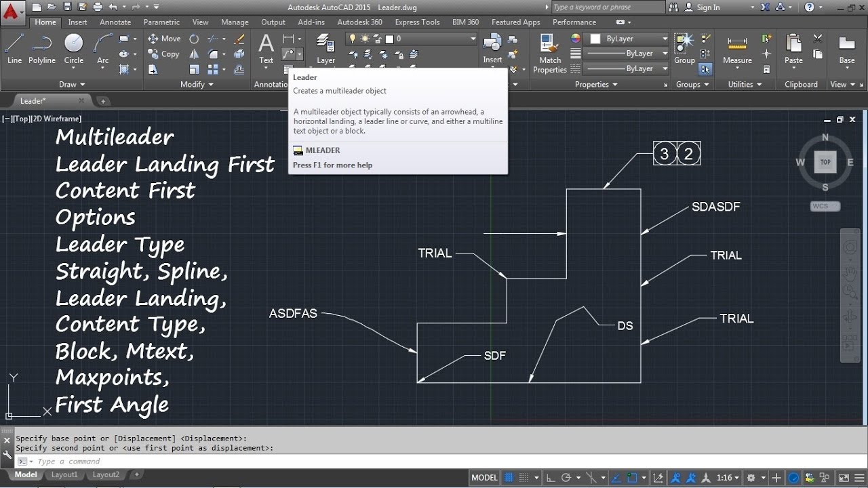This screenshot has height=488, width=868.
Task: Select the Line tool
Action: pyautogui.click(x=14, y=49)
